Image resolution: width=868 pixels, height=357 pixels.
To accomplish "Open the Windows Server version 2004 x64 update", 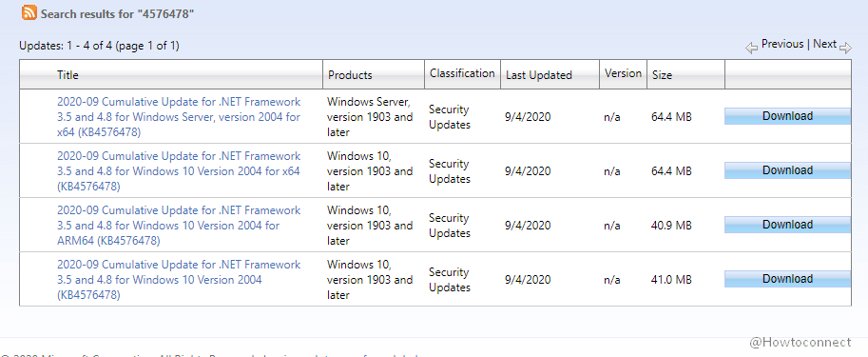I will pyautogui.click(x=179, y=117).
